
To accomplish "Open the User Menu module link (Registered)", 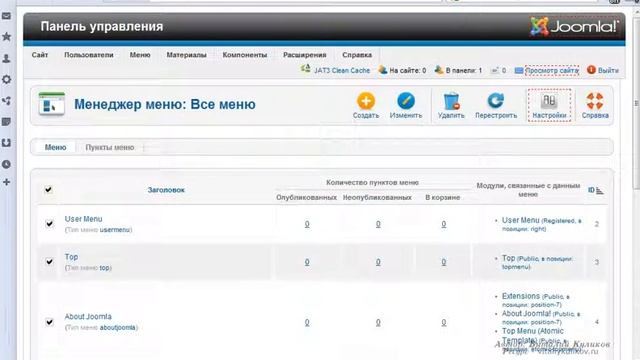I will click(520, 220).
